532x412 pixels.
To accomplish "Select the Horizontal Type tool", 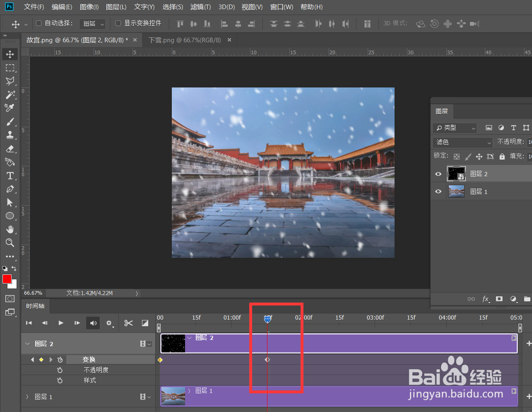I will click(x=10, y=175).
